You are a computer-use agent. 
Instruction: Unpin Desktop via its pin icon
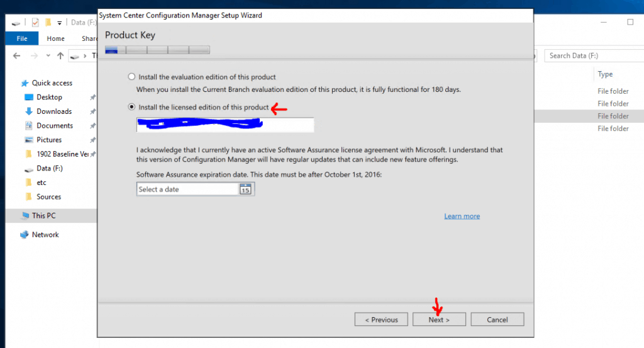coord(93,98)
